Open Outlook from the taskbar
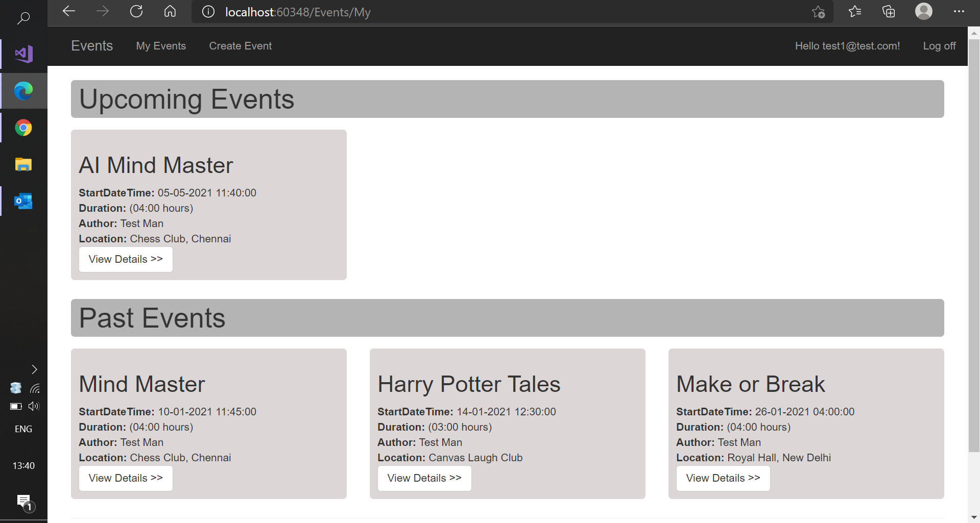This screenshot has width=980, height=523. click(23, 201)
